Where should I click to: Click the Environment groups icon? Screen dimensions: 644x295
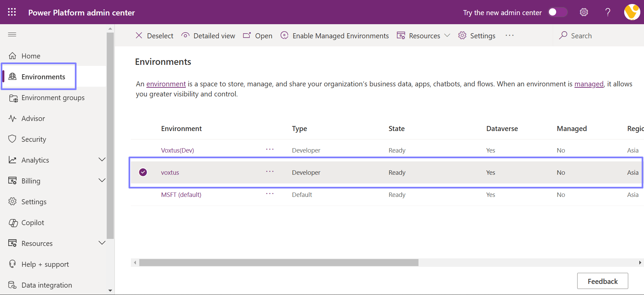[x=13, y=98]
